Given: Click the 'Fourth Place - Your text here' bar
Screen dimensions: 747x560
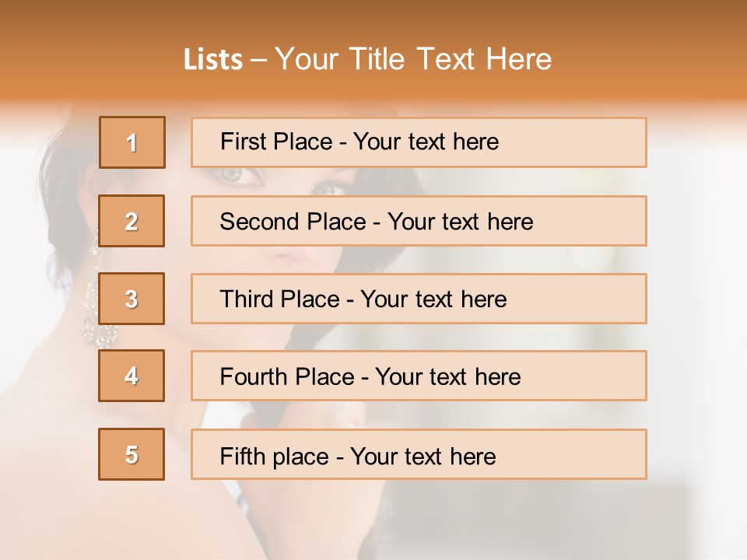Looking at the screenshot, I should [419, 376].
